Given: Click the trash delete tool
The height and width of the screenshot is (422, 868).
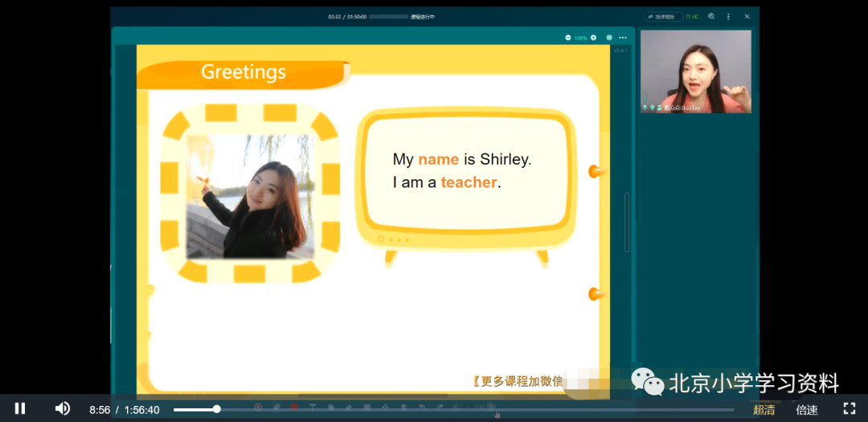Looking at the screenshot, I should click(403, 407).
